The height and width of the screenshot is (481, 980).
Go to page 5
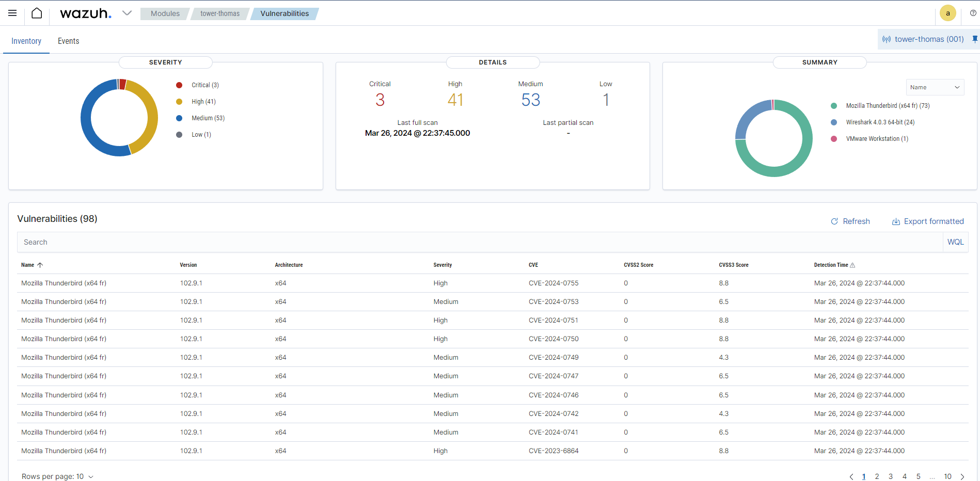(x=919, y=476)
